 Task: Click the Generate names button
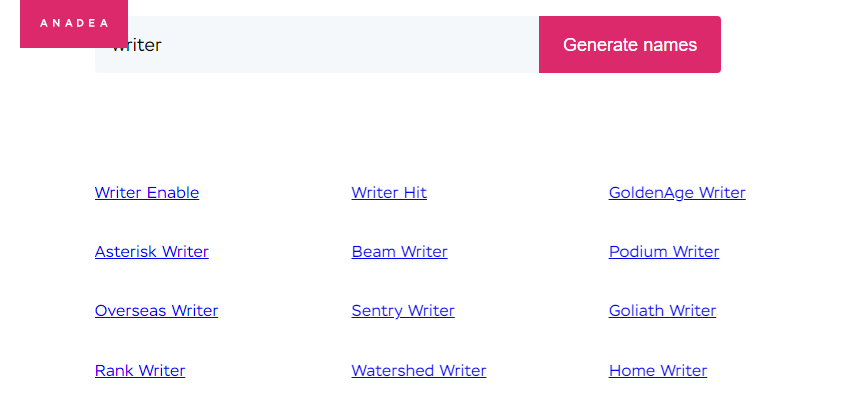(630, 44)
